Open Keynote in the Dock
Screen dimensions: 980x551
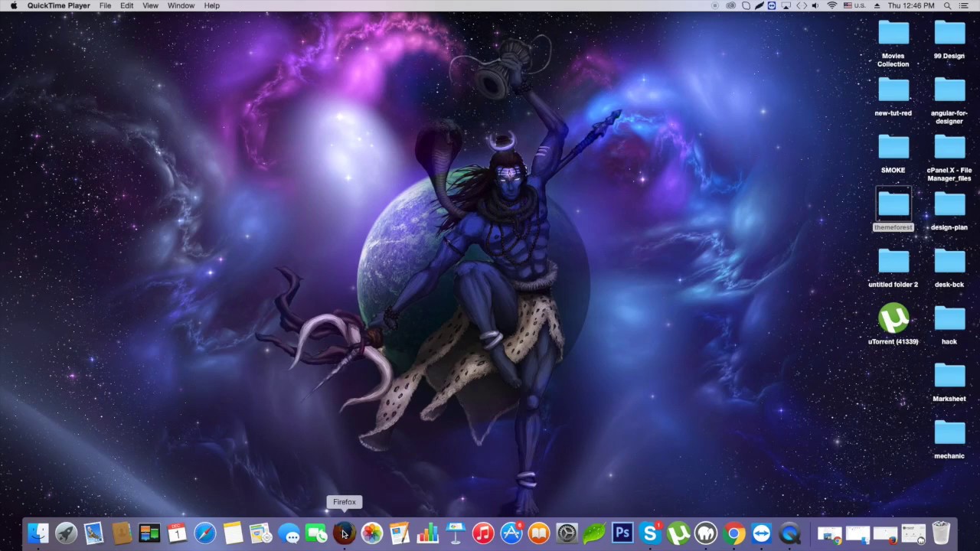pyautogui.click(x=456, y=533)
